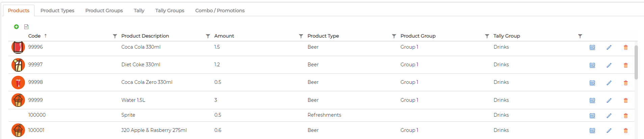This screenshot has height=139, width=644.
Task: Edit the Diet Coke 330ml row
Action: (609, 65)
